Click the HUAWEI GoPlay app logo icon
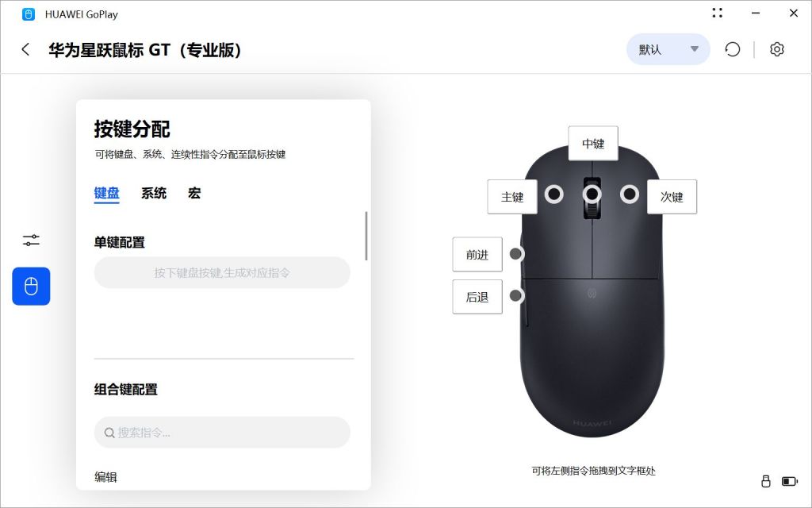The height and width of the screenshot is (508, 812). click(x=29, y=14)
